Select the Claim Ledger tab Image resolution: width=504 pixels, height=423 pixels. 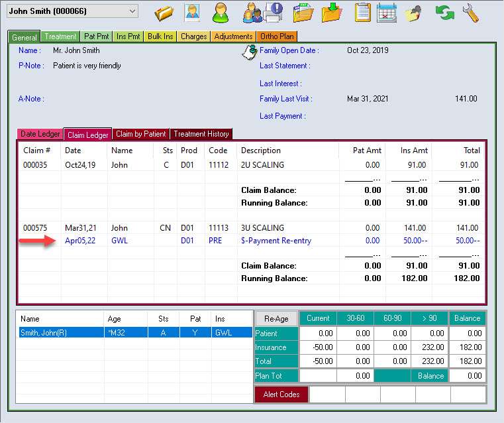point(87,135)
